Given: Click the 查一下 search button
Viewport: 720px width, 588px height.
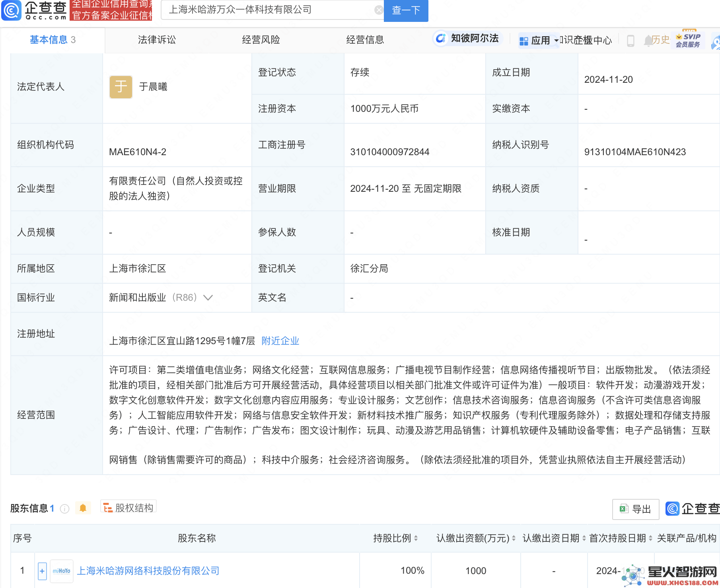Looking at the screenshot, I should click(406, 10).
